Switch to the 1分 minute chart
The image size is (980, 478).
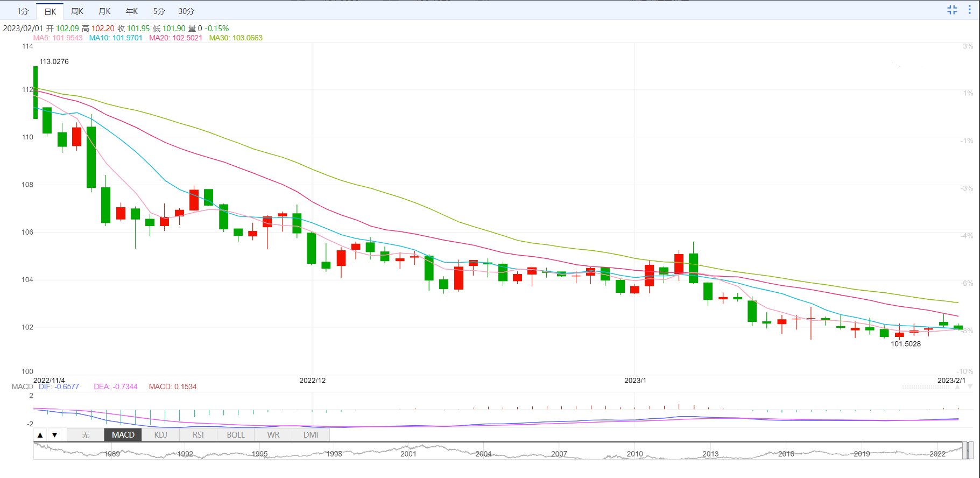(x=23, y=11)
